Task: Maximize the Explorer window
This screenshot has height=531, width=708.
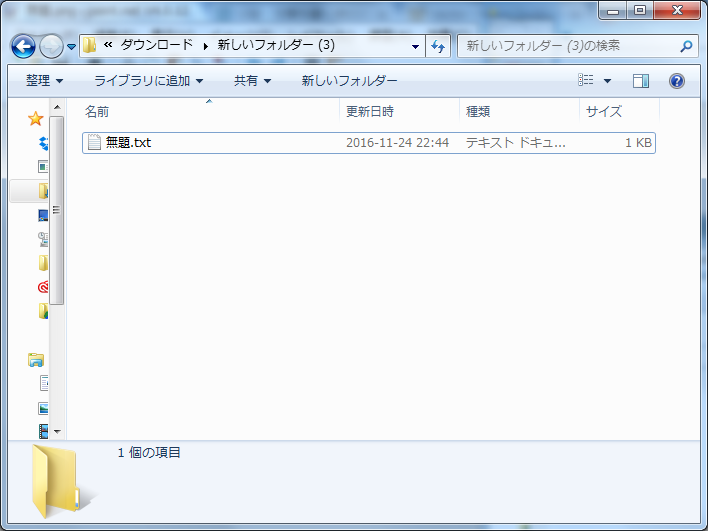Action: 640,10
